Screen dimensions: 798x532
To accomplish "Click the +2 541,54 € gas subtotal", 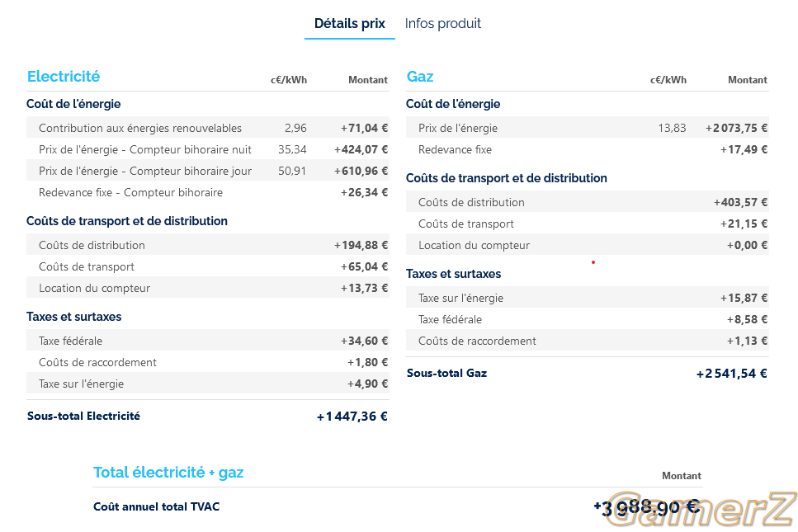I will [732, 374].
